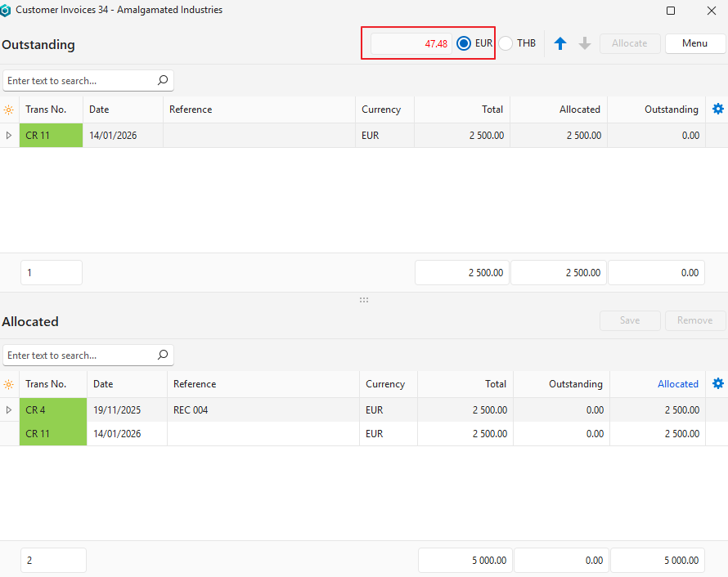Image resolution: width=728 pixels, height=577 pixels.
Task: Open Allocated grid column settings gear
Action: [718, 383]
